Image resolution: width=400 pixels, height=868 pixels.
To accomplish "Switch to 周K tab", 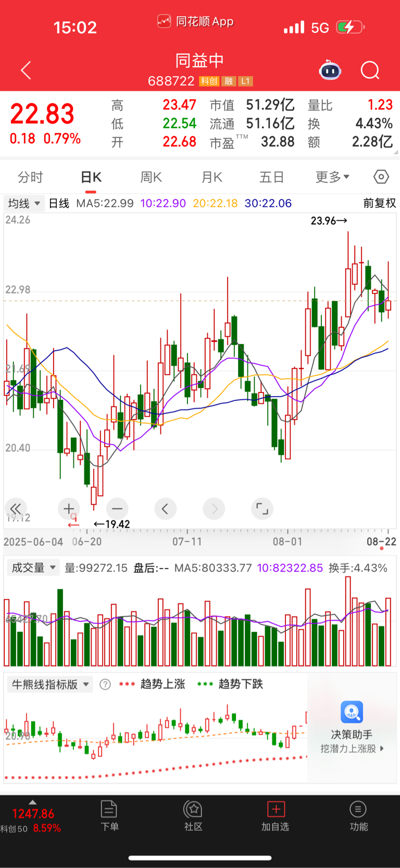I will coord(151,177).
